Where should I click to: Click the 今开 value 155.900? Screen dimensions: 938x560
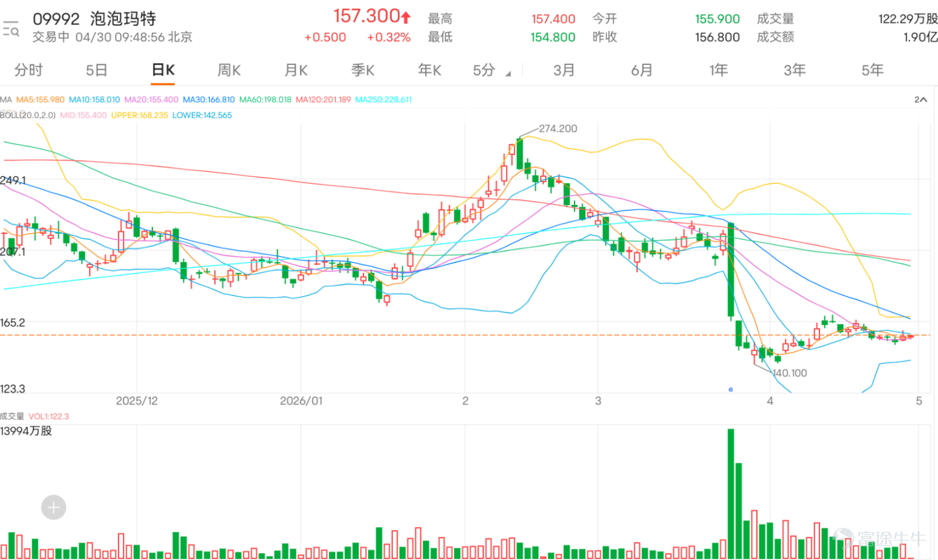point(718,19)
